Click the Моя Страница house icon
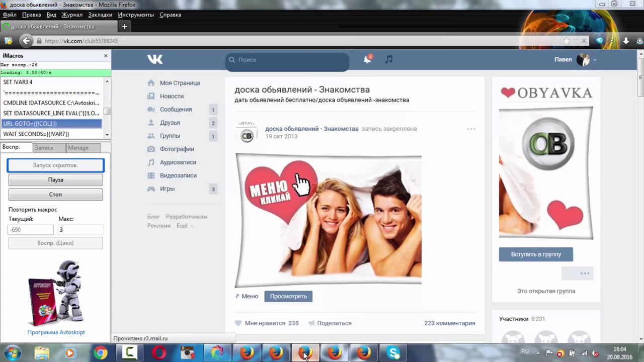The width and height of the screenshot is (644, 362). point(151,83)
